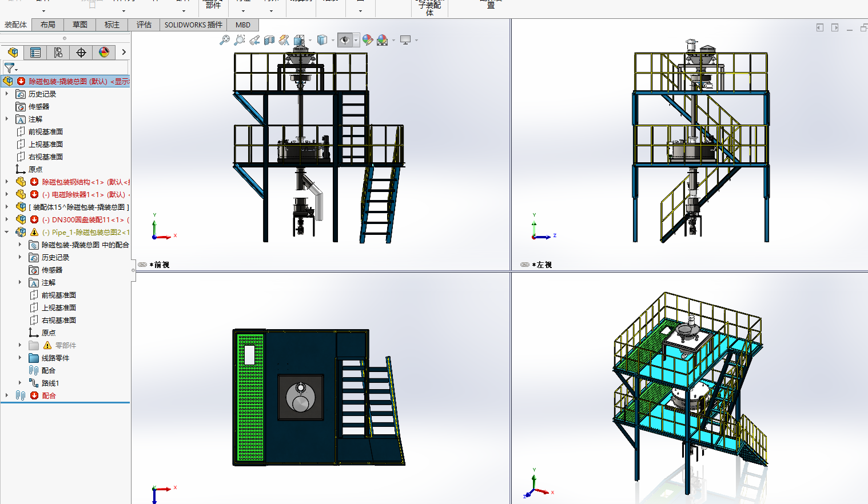
Task: Click the Apply Scene icon
Action: 383,40
